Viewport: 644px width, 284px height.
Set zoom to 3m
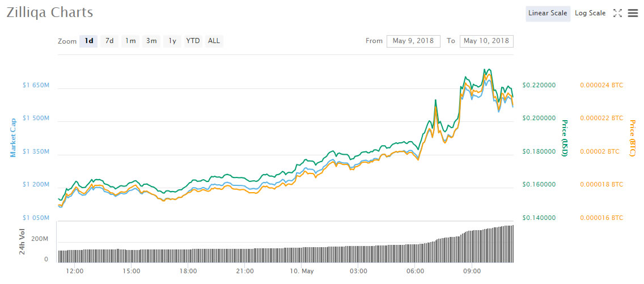(151, 41)
